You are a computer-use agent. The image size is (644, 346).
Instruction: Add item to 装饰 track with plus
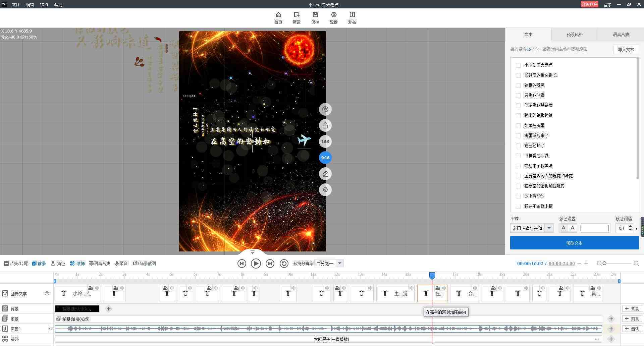click(611, 339)
